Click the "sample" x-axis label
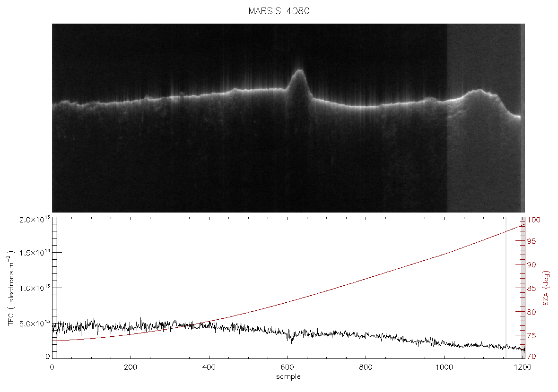 288,377
